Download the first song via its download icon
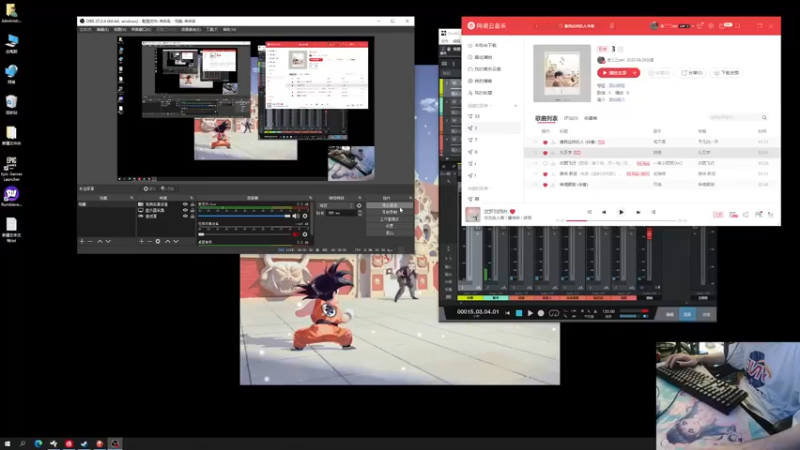The height and width of the screenshot is (450, 800). pyautogui.click(x=553, y=142)
